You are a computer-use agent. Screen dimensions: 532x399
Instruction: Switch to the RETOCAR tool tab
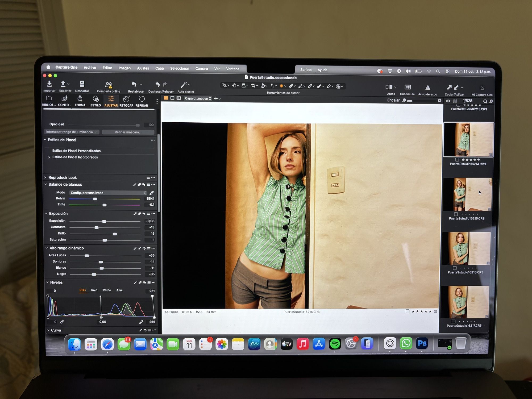point(126,101)
